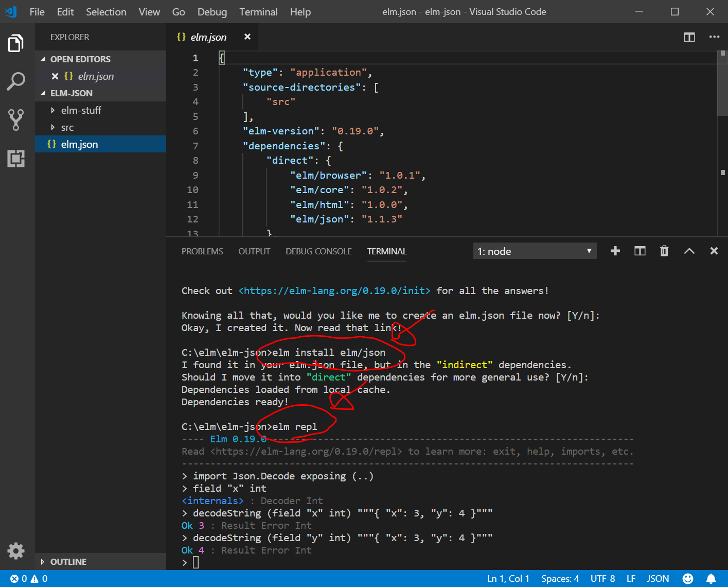
Task: Expand the elm-stuff folder
Action: pyautogui.click(x=52, y=110)
